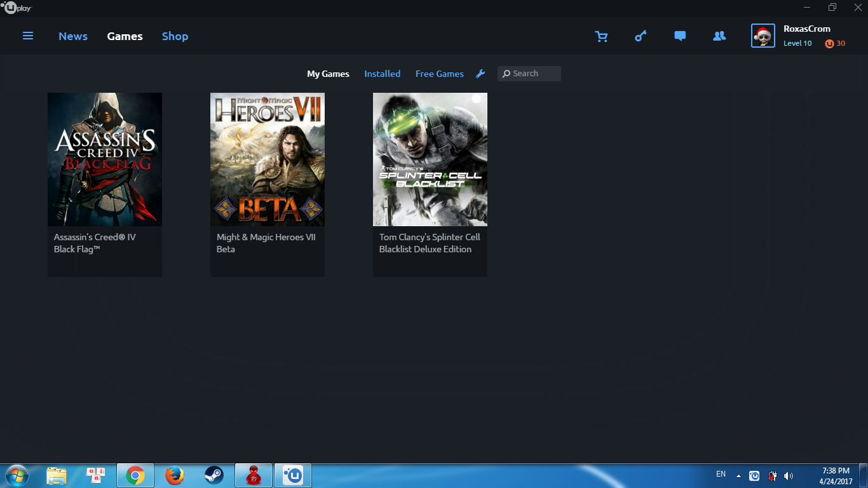
Task: Click the orange Uplay Units coin icon
Action: pyautogui.click(x=829, y=44)
